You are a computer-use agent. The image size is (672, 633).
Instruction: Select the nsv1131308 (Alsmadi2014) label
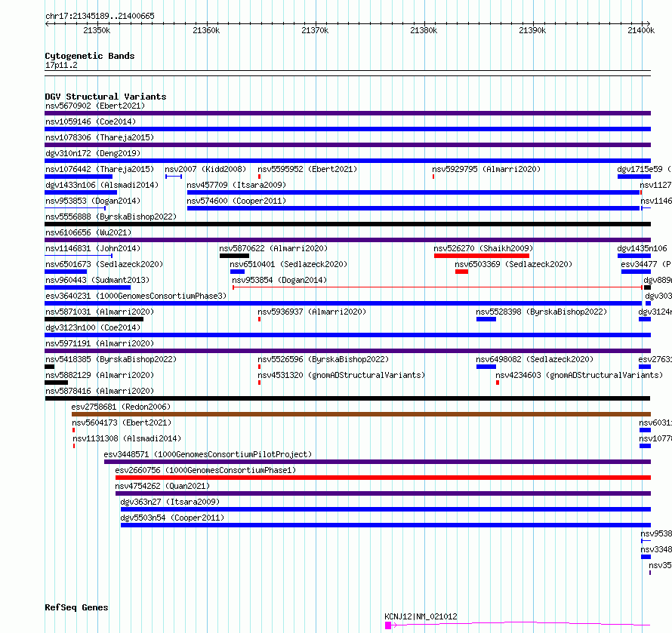[127, 438]
